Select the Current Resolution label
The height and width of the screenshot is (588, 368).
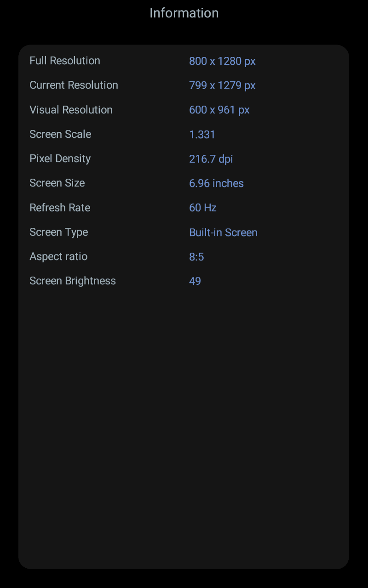[74, 85]
